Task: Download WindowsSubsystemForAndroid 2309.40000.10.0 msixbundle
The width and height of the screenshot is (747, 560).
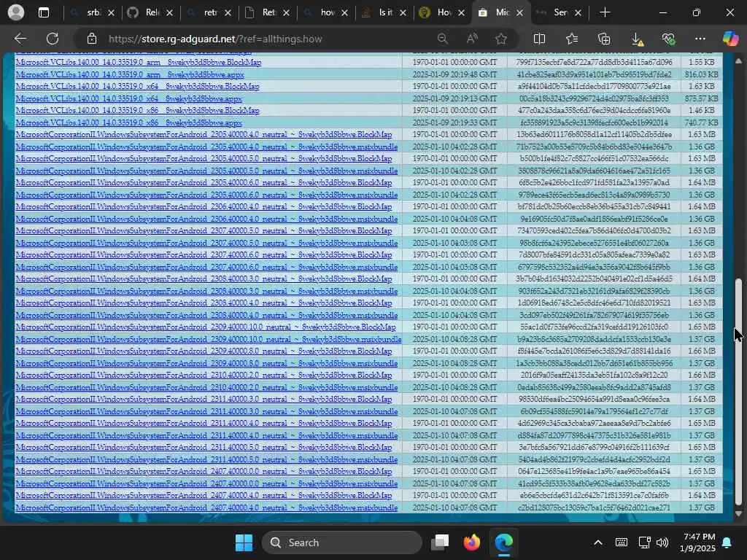Action: tap(208, 339)
